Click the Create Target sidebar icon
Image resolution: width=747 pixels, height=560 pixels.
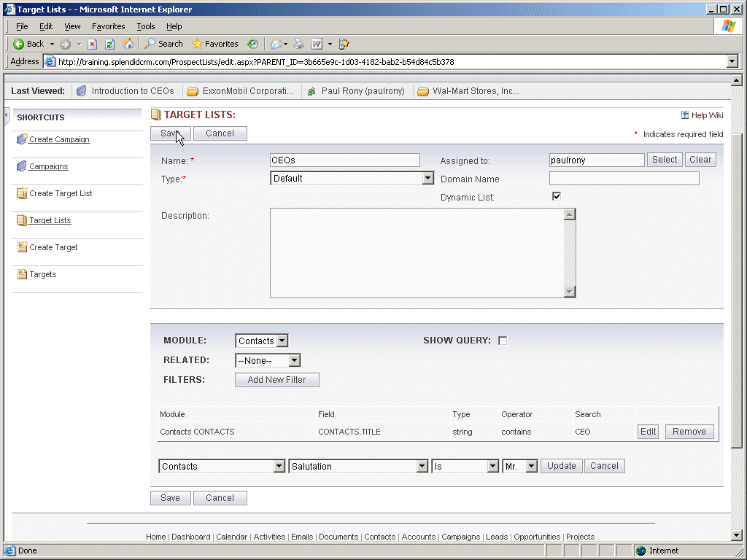[x=21, y=247]
